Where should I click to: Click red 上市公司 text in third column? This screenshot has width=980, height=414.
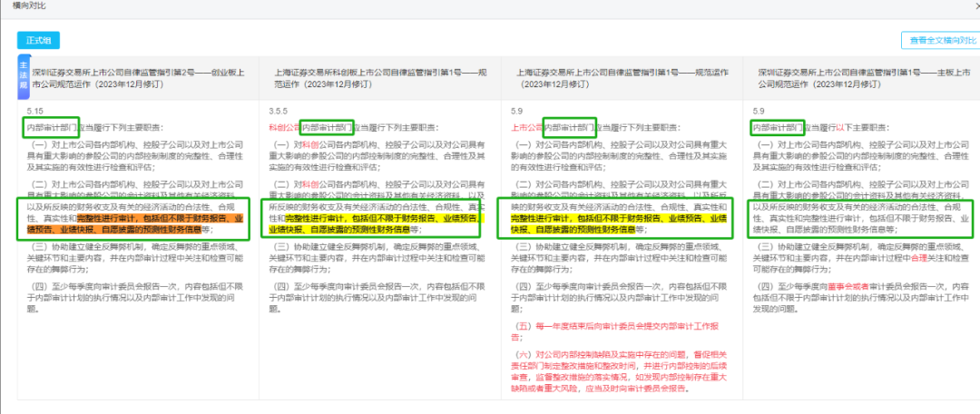point(527,128)
